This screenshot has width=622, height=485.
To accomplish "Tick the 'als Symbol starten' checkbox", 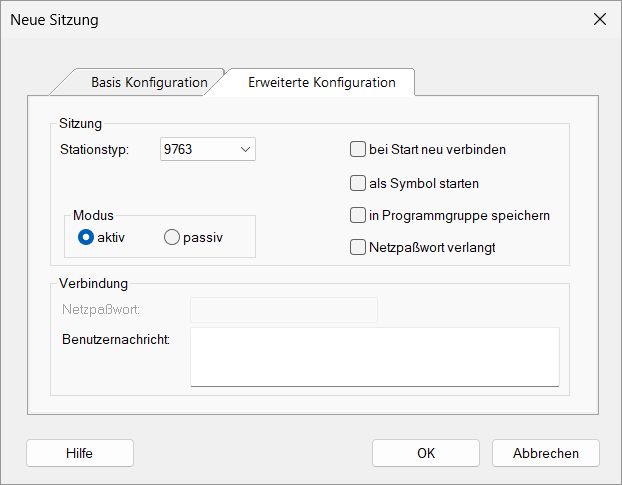I will 358,183.
